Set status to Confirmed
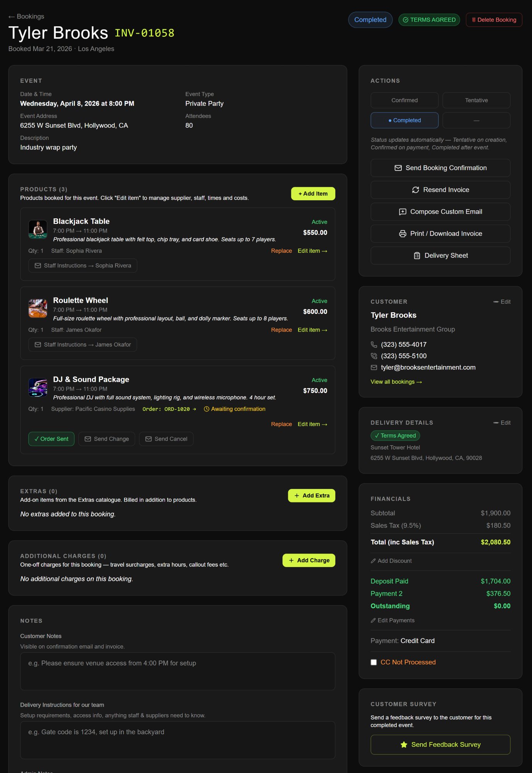The height and width of the screenshot is (773, 532). [405, 100]
